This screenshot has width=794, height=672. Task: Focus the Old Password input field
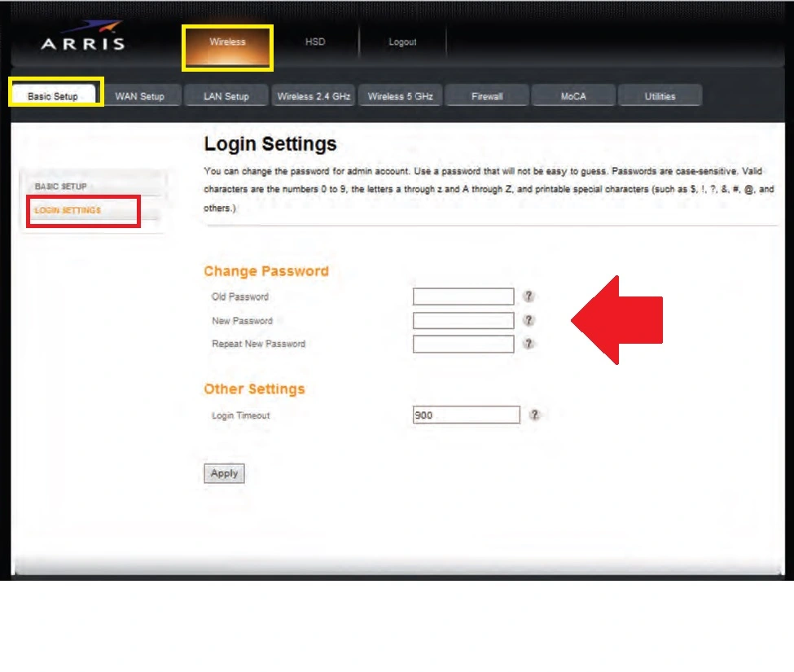[463, 296]
